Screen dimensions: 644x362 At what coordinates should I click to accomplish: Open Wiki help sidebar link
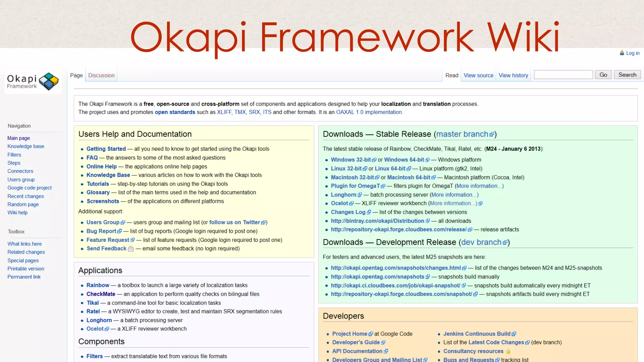click(x=18, y=212)
